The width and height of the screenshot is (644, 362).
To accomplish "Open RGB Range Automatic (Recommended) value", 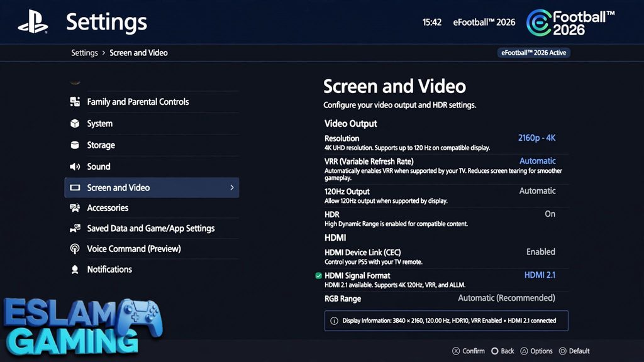I will tap(506, 298).
